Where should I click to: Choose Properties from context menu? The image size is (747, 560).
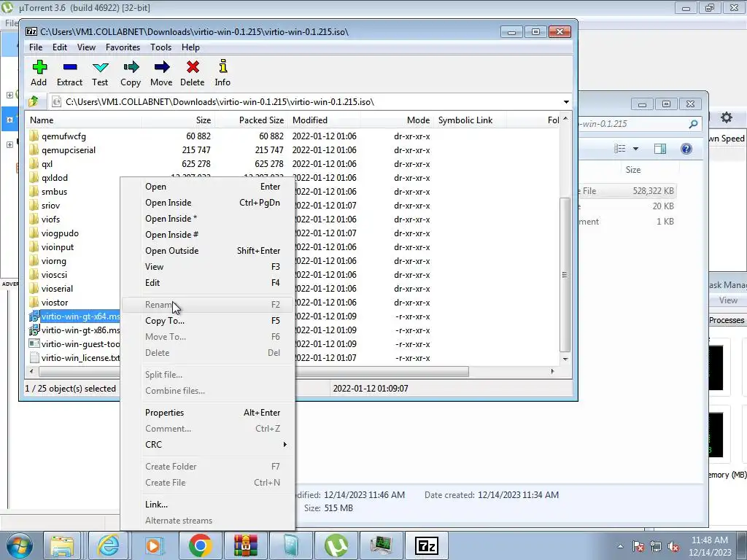pyautogui.click(x=208, y=413)
